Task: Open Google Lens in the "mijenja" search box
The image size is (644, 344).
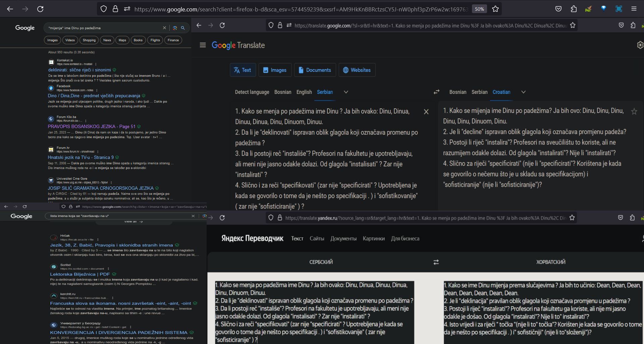Action: pyautogui.click(x=175, y=28)
